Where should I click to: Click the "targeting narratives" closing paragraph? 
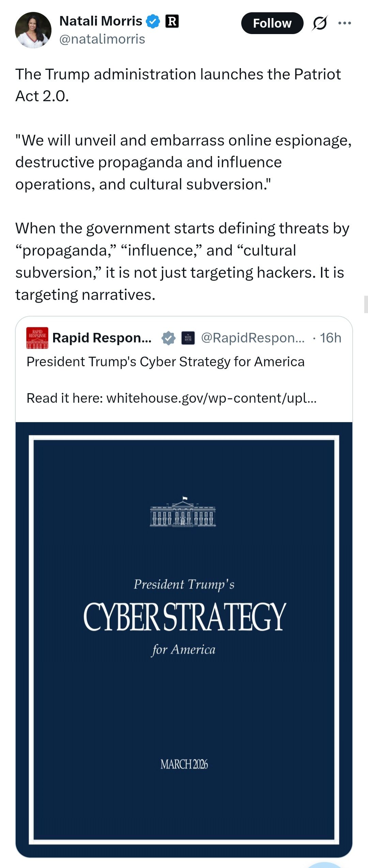pyautogui.click(x=180, y=261)
